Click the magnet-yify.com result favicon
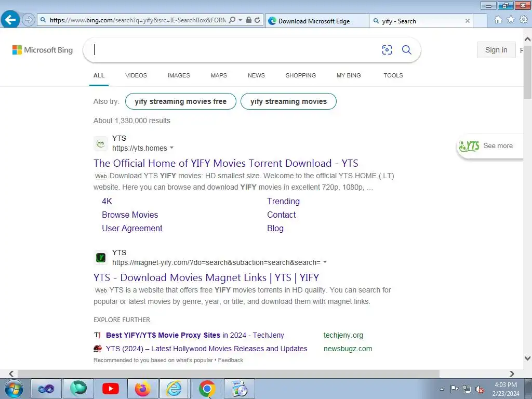532x399 pixels. (x=100, y=258)
